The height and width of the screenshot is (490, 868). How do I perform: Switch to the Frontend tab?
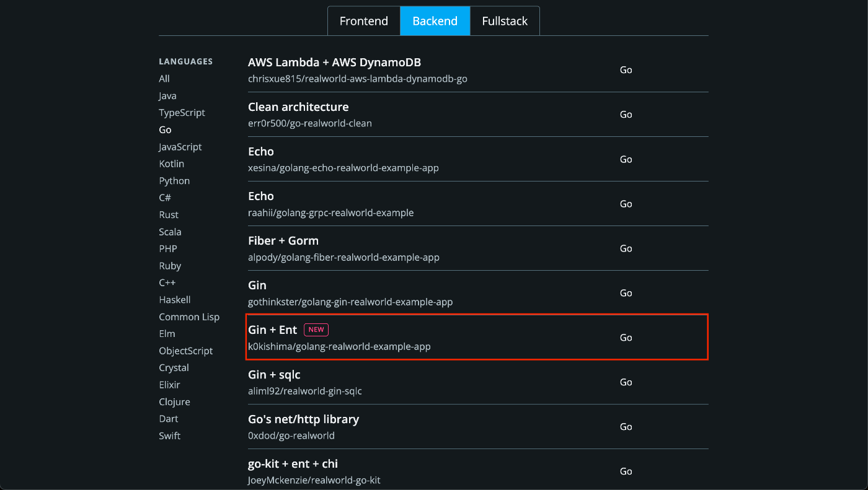[364, 21]
